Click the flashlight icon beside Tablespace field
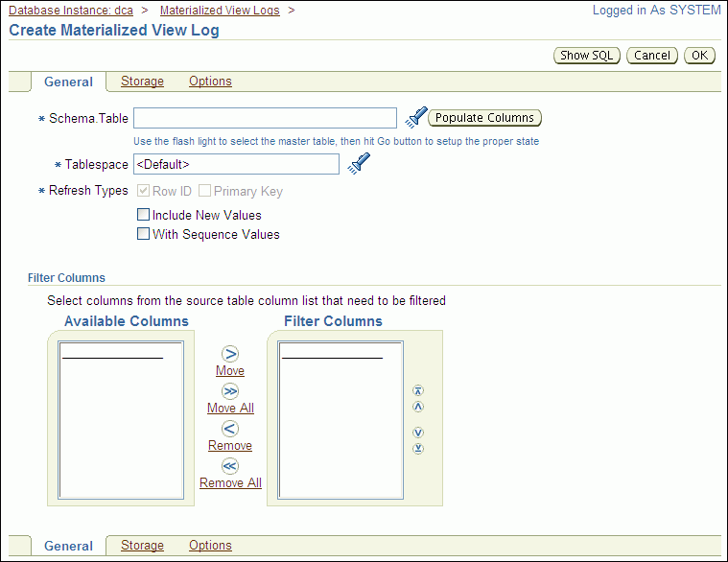 (x=359, y=163)
